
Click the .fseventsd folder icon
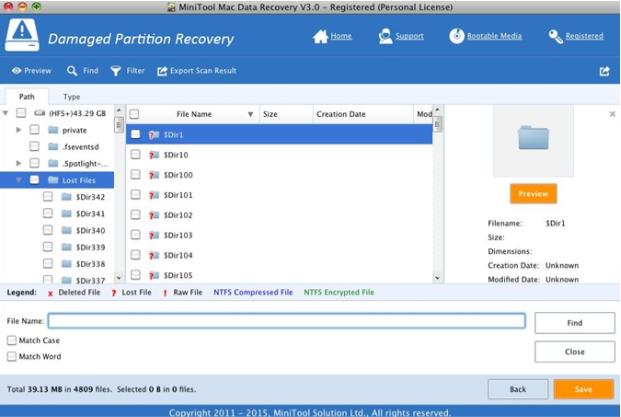pyautogui.click(x=53, y=147)
